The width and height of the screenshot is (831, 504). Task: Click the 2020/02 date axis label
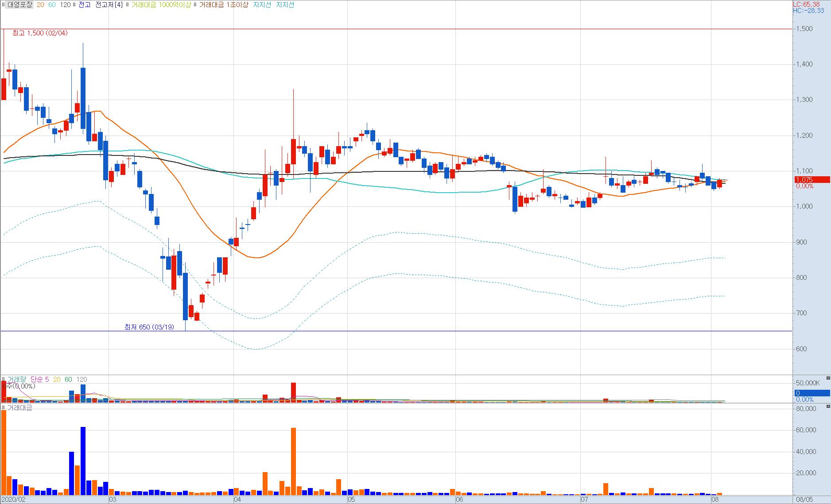coord(14,500)
